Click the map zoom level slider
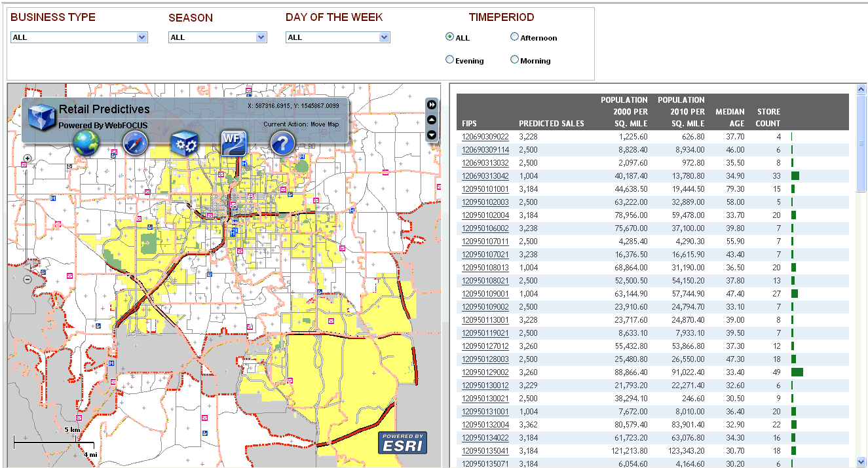This screenshot has width=868, height=468. (28, 219)
